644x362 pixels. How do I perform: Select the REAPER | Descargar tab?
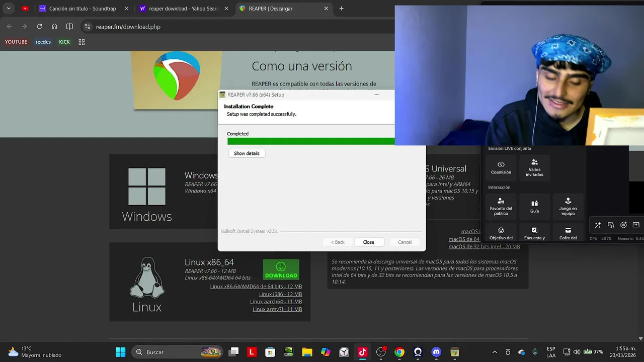click(x=284, y=9)
